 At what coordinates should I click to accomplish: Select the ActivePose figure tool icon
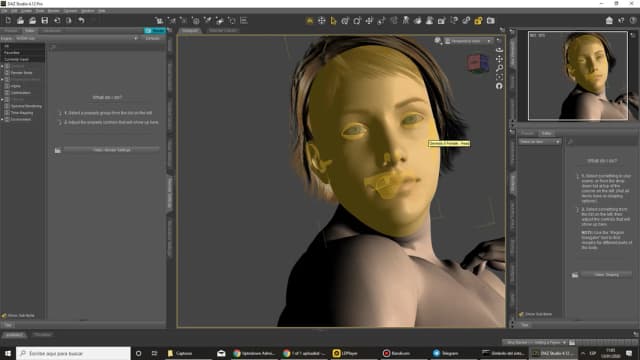pyautogui.click(x=406, y=20)
